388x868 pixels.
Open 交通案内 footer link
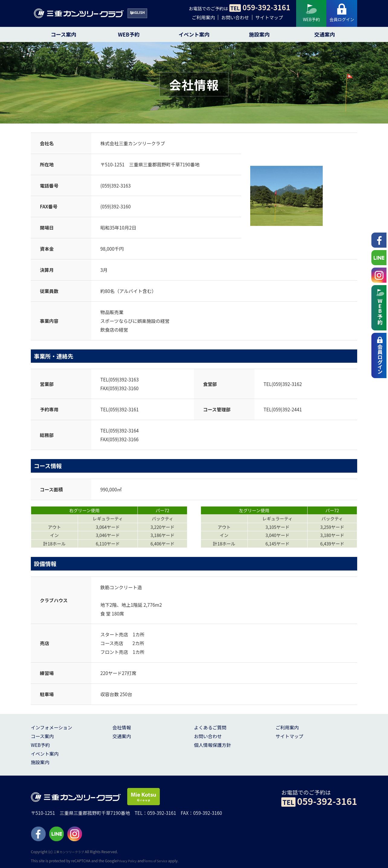pos(122,736)
